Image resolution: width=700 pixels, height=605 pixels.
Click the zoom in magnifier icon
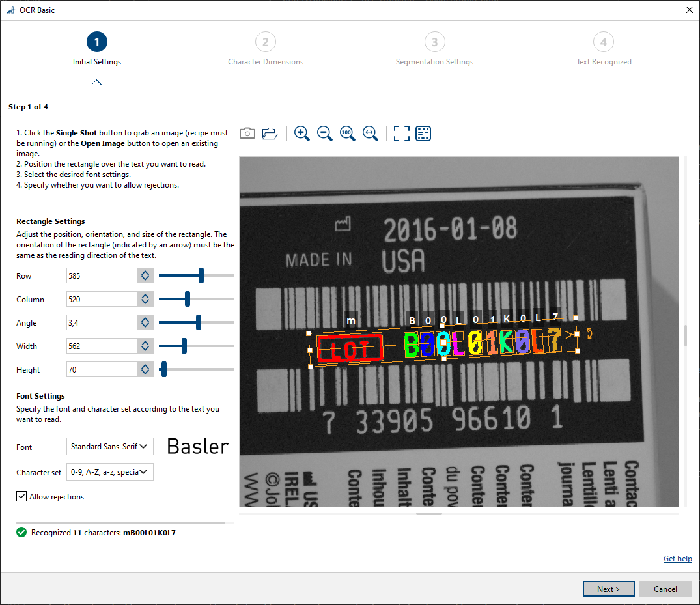click(x=301, y=134)
